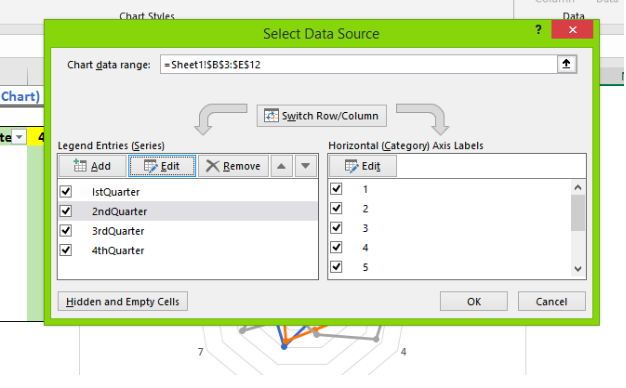Move selected series down with arrow
626x388 pixels.
306,166
